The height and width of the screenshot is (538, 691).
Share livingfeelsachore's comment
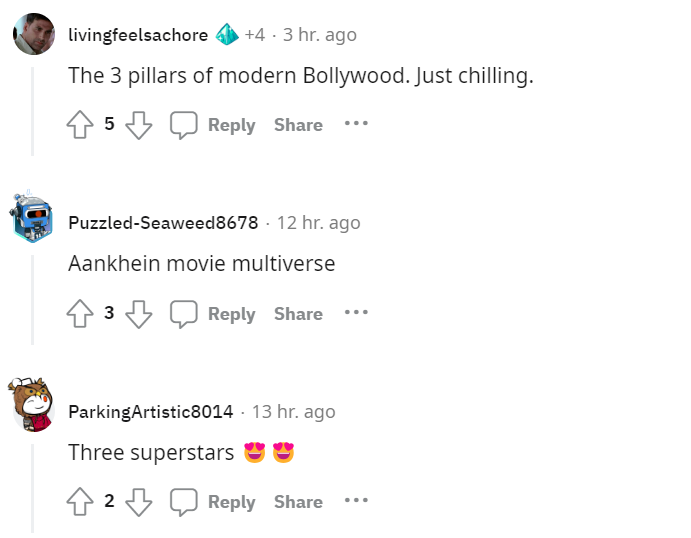[298, 125]
